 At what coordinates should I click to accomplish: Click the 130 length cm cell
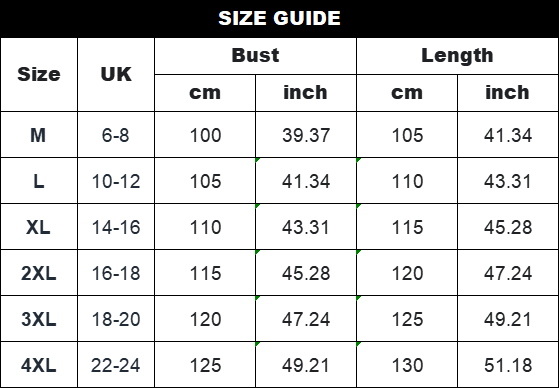pyautogui.click(x=407, y=365)
